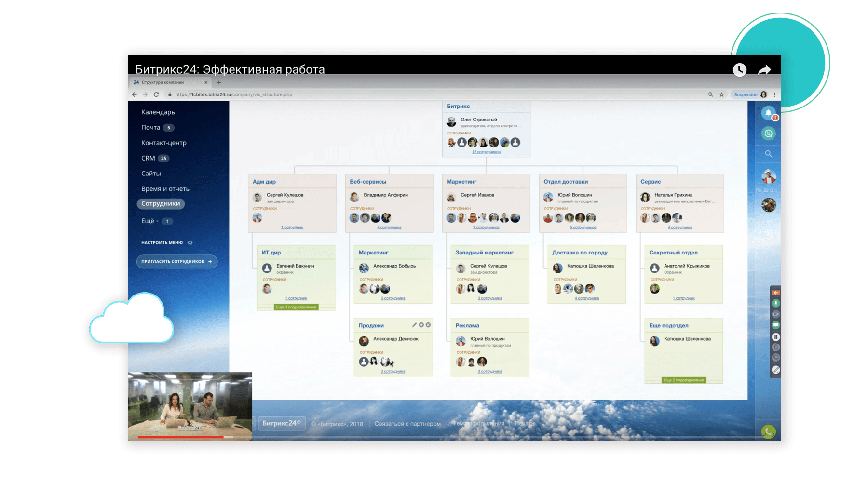Click Пригласить сотрудников button
Viewport: 868px width, 482px height.
click(x=176, y=262)
